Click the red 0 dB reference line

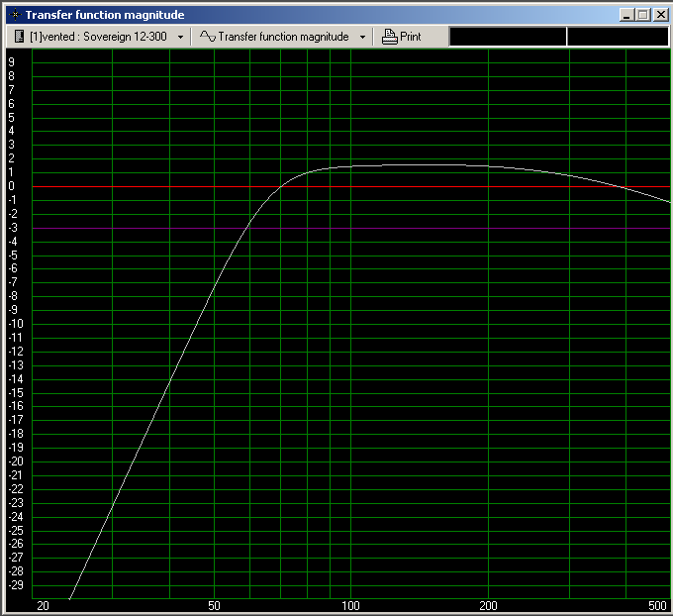148,186
